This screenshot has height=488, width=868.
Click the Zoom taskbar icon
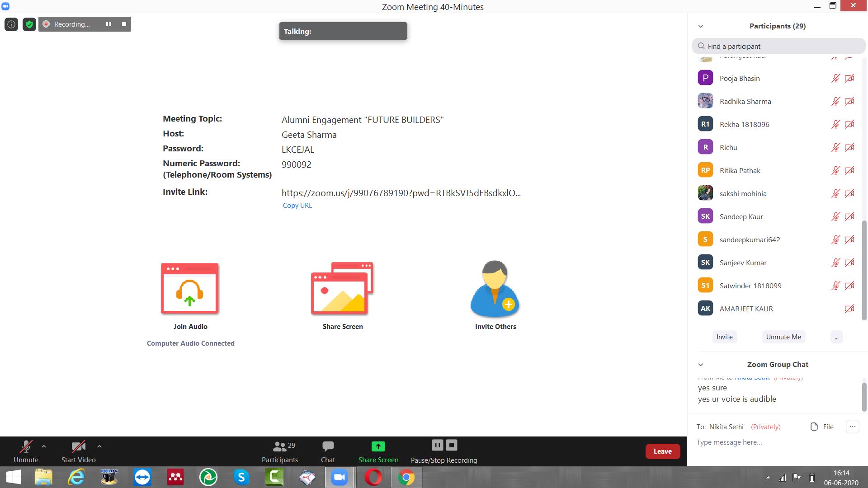pyautogui.click(x=340, y=477)
